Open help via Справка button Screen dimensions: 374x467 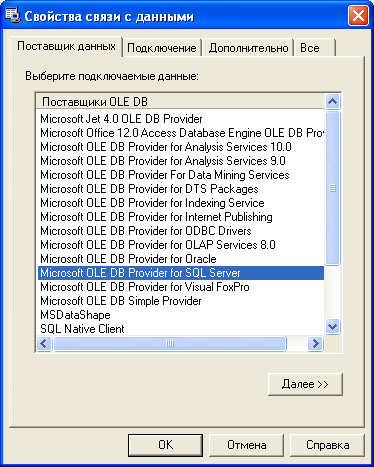pos(327,445)
